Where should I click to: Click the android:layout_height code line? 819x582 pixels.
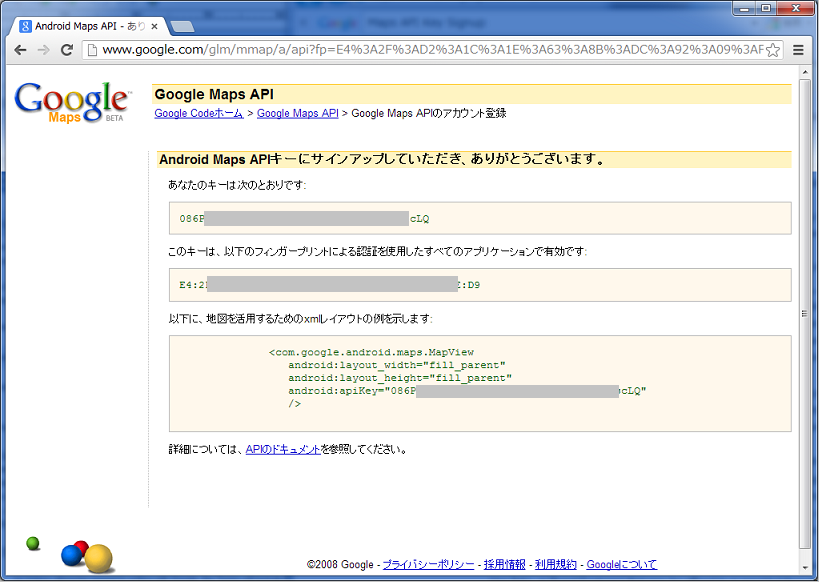pyautogui.click(x=400, y=378)
